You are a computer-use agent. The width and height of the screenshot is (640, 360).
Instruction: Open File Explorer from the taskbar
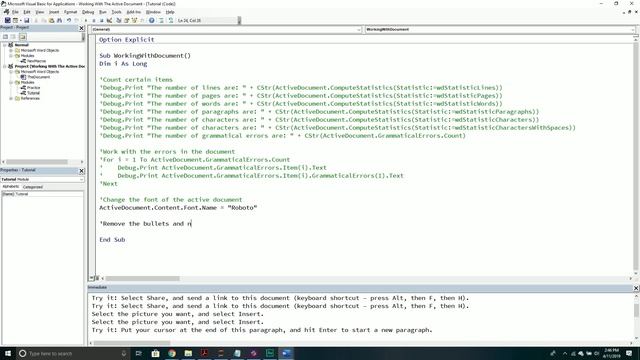[188, 353]
